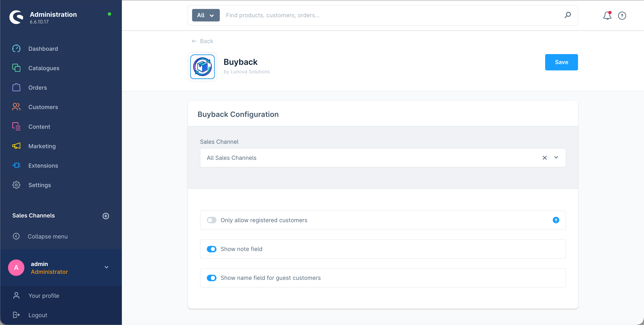Click the Shopware logo icon
Image resolution: width=644 pixels, height=325 pixels.
click(x=16, y=17)
